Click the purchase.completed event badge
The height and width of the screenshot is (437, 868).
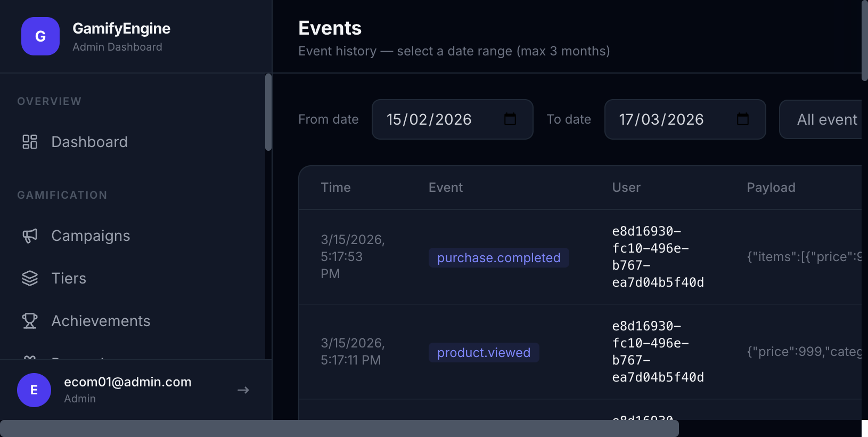click(x=498, y=258)
